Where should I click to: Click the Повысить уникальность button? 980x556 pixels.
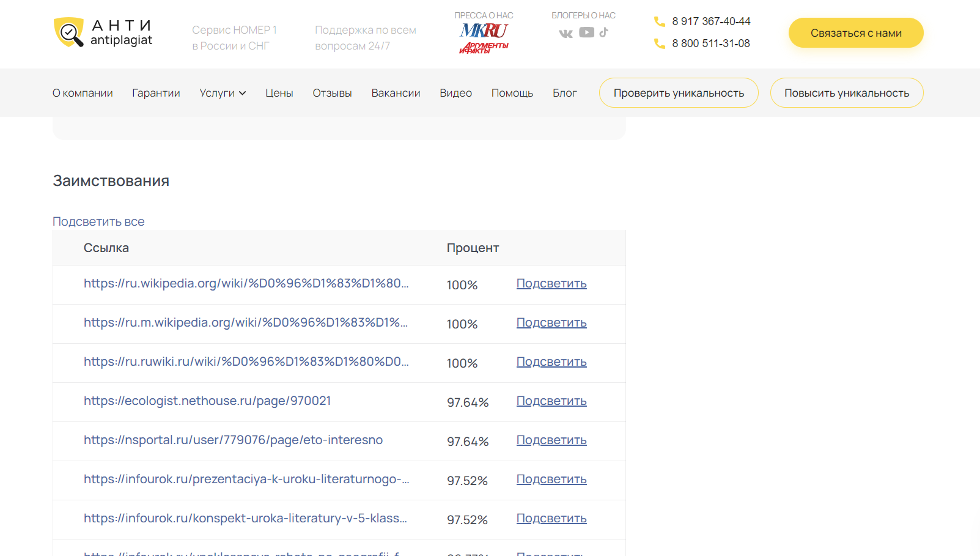pos(847,93)
